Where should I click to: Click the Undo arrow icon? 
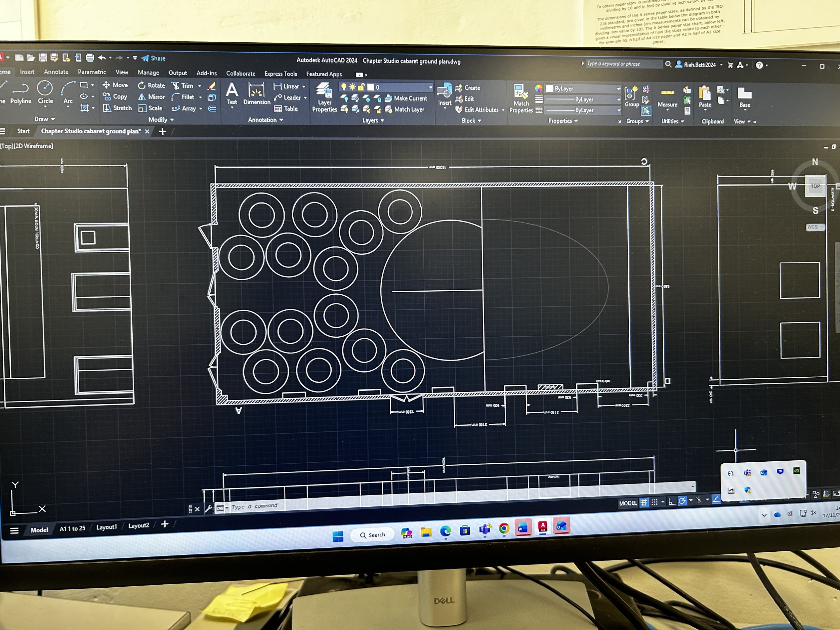coord(102,58)
